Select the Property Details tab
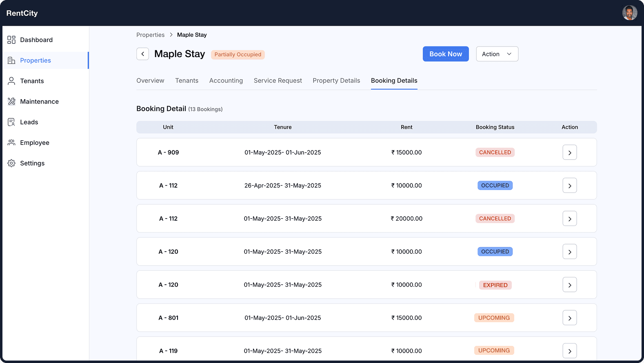 tap(336, 81)
